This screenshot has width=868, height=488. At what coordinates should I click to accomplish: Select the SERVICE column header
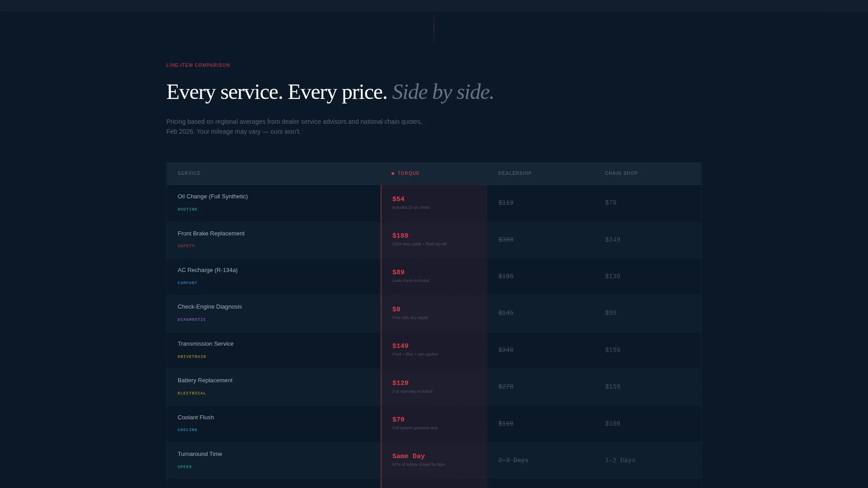189,174
